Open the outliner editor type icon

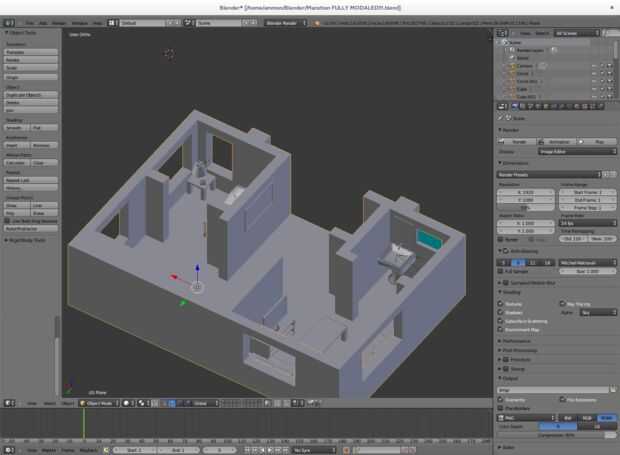tap(502, 33)
